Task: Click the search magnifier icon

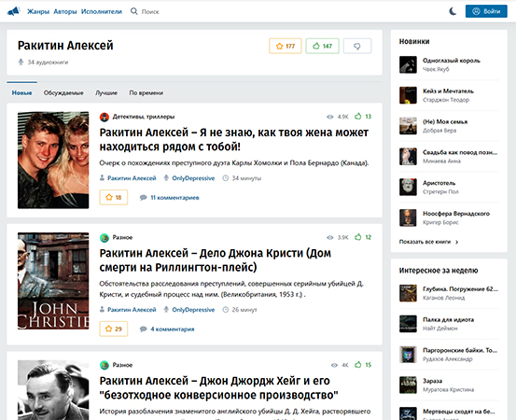Action: point(134,11)
